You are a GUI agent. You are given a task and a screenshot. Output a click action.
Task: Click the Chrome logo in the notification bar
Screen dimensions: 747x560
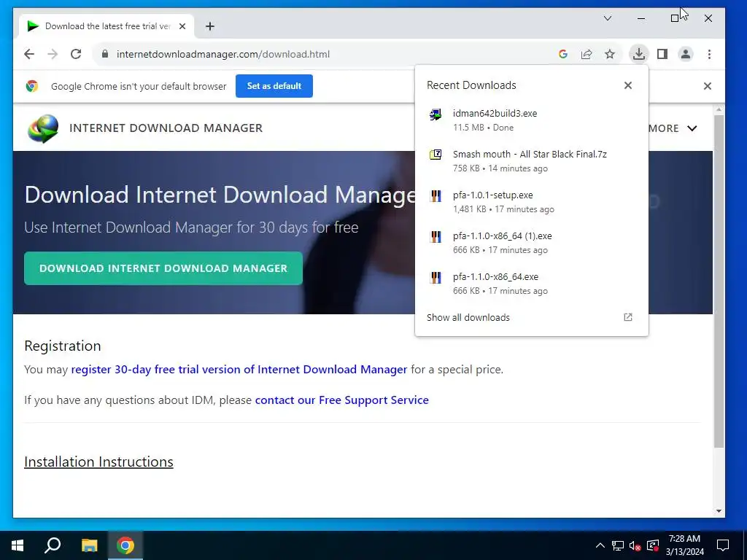pos(32,86)
